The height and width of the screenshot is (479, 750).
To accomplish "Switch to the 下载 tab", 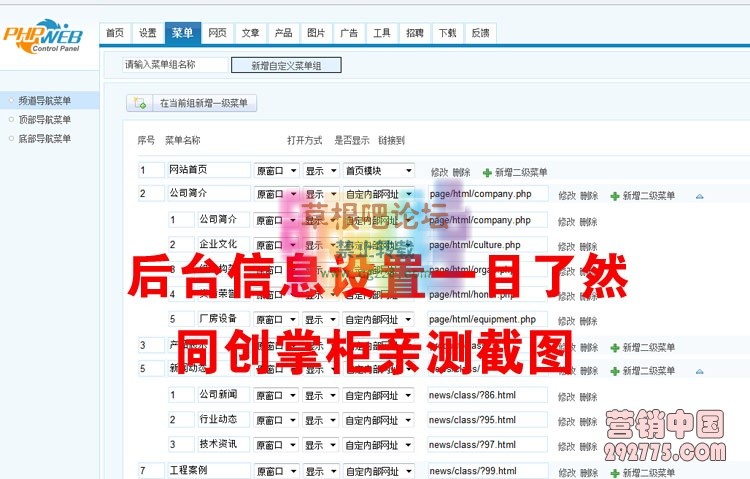I will pos(448,33).
